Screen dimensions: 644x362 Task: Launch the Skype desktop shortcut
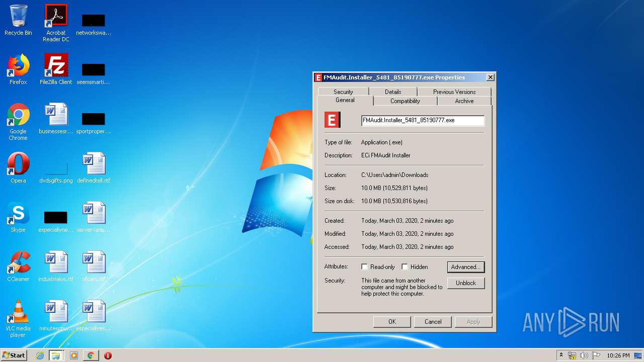point(18,217)
